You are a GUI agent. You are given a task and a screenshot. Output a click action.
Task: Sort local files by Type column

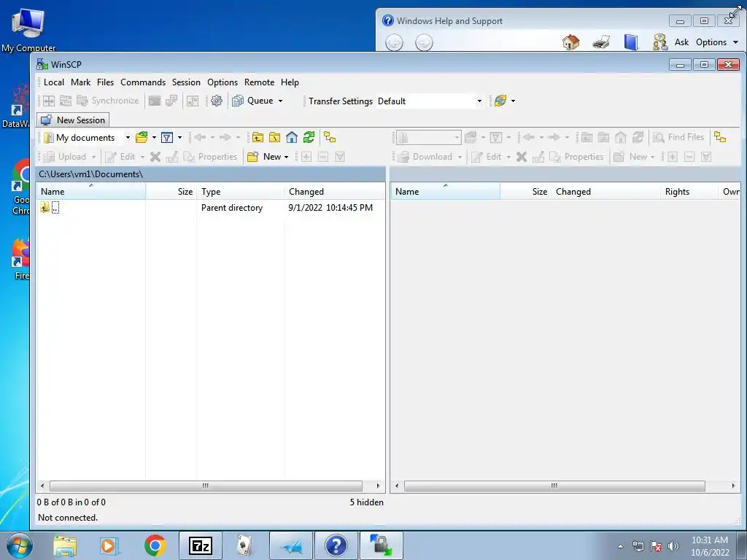pos(240,192)
